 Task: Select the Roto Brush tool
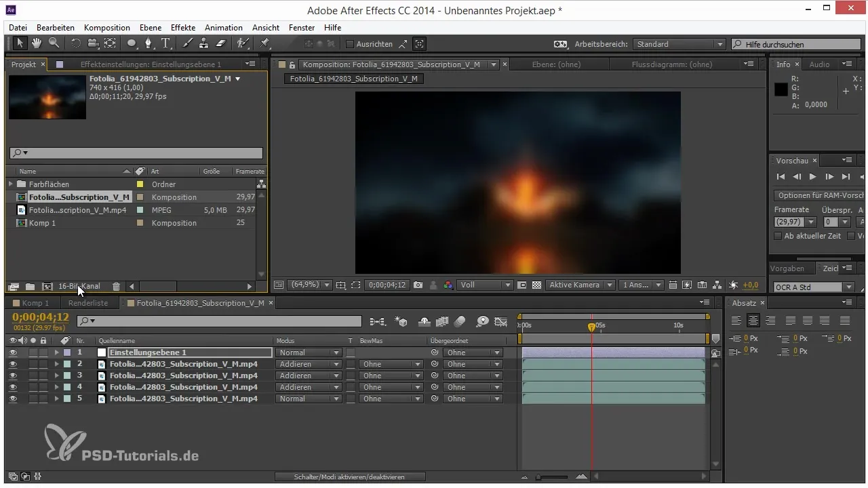coord(242,43)
